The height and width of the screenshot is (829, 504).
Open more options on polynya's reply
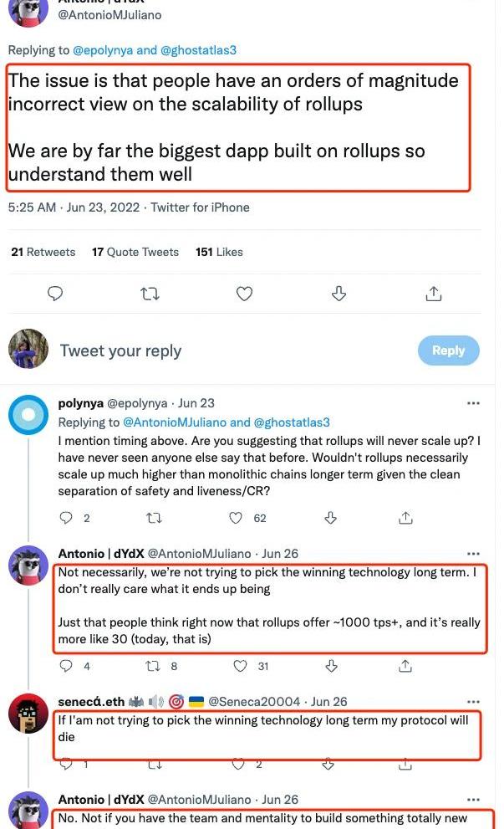pos(473,403)
